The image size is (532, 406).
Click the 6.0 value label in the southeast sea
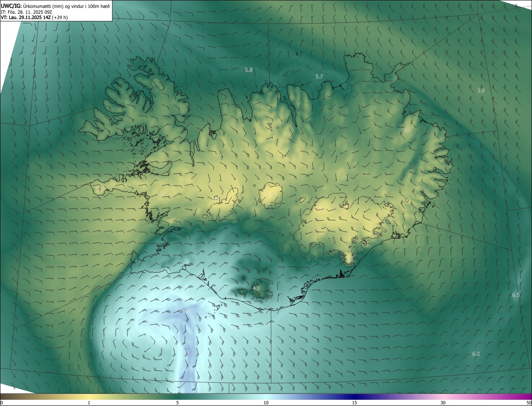[x=476, y=354]
